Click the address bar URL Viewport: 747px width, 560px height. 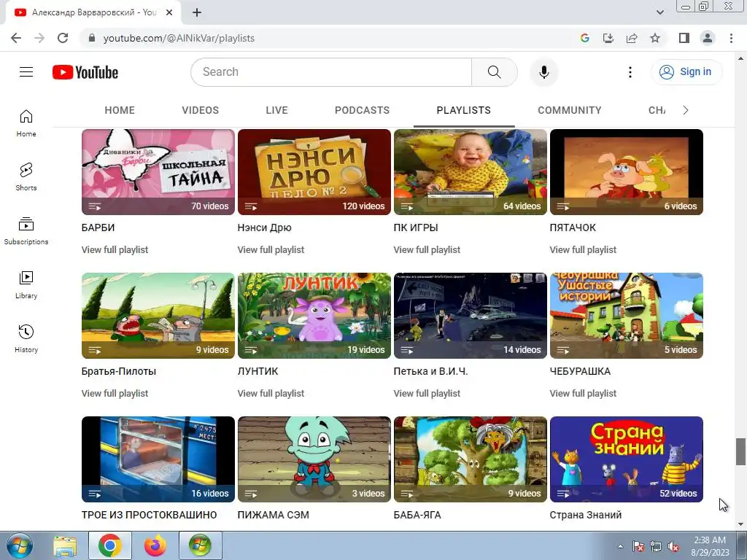[x=179, y=38]
